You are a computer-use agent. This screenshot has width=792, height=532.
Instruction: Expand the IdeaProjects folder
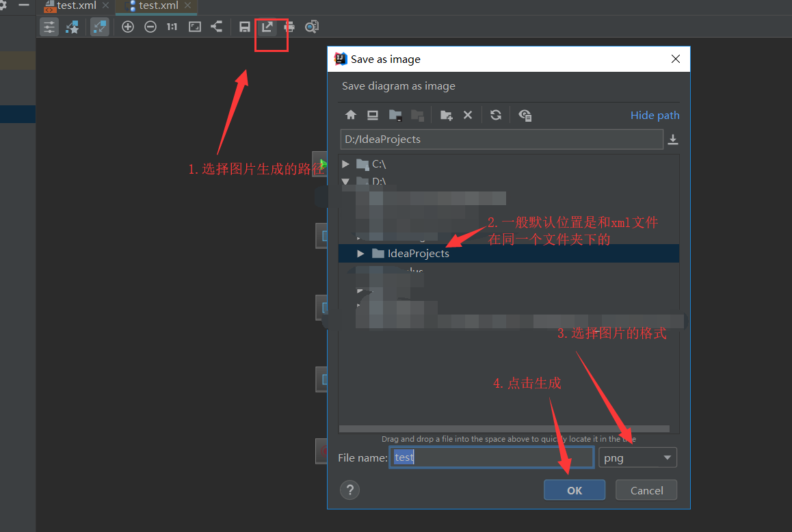pos(360,254)
